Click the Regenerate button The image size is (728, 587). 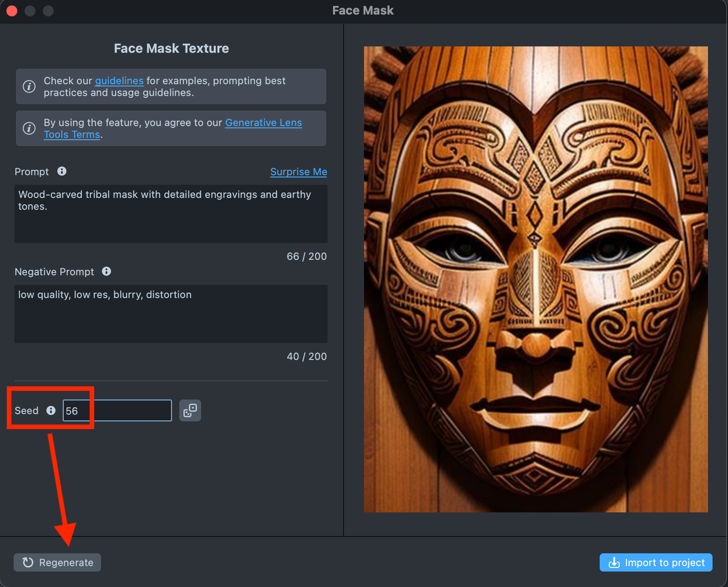57,562
